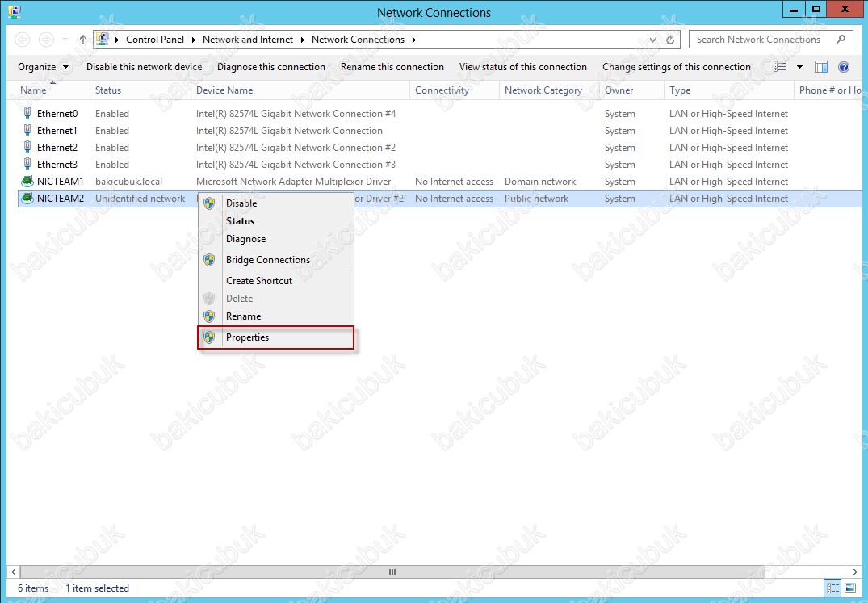Expand the view options dropdown arrow

799,67
